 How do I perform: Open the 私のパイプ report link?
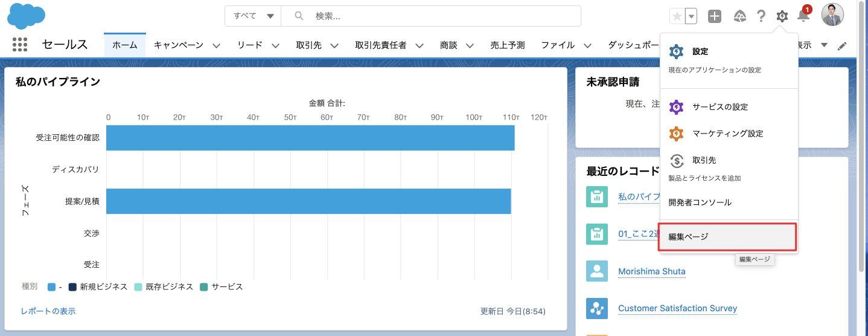(639, 196)
